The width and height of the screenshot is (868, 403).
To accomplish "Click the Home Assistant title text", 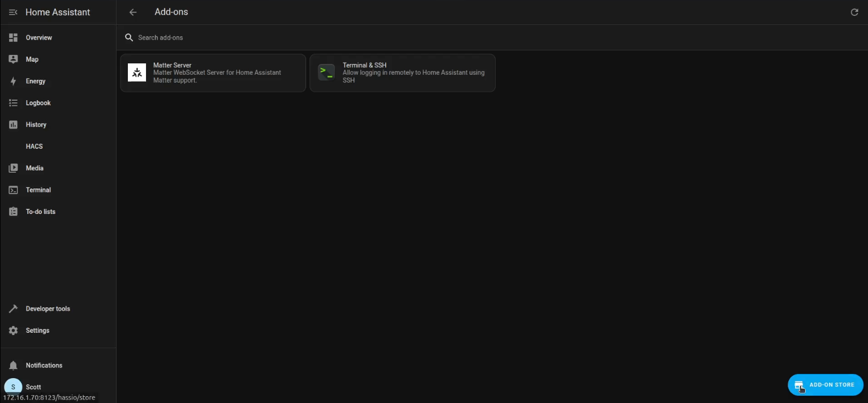I will pyautogui.click(x=58, y=12).
